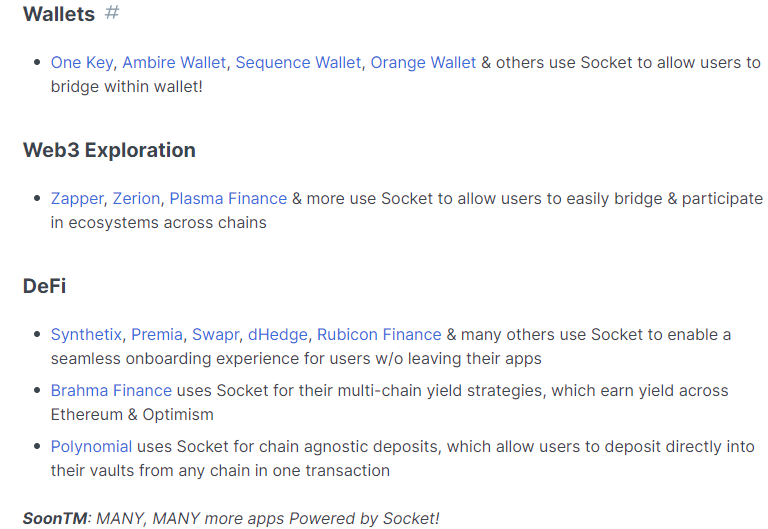Click the hash anchor icon beside Wallets
Viewport: 768px width, 529px height.
point(112,12)
